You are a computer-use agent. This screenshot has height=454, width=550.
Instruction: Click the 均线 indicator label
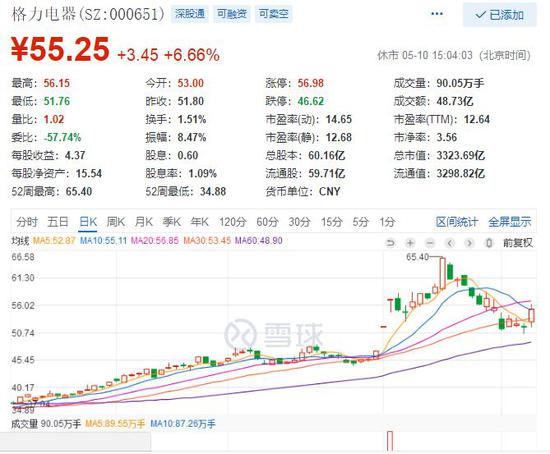(x=20, y=241)
